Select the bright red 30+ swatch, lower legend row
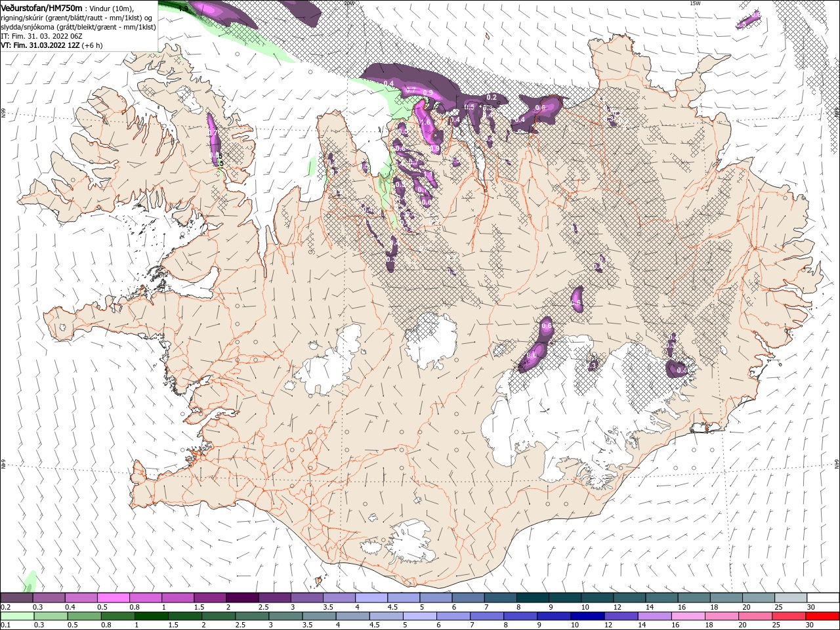The image size is (840, 630). 822,616
